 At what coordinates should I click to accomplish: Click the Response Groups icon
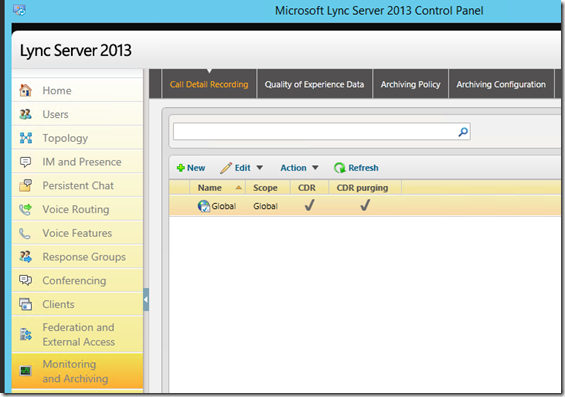pyautogui.click(x=26, y=257)
